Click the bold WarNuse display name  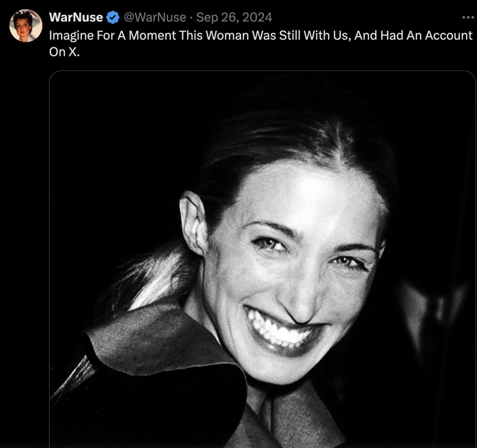(76, 17)
